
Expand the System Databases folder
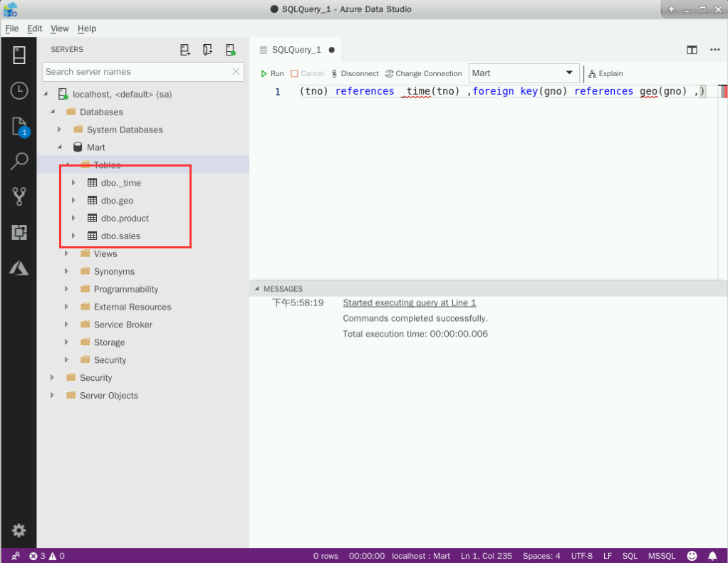click(60, 130)
